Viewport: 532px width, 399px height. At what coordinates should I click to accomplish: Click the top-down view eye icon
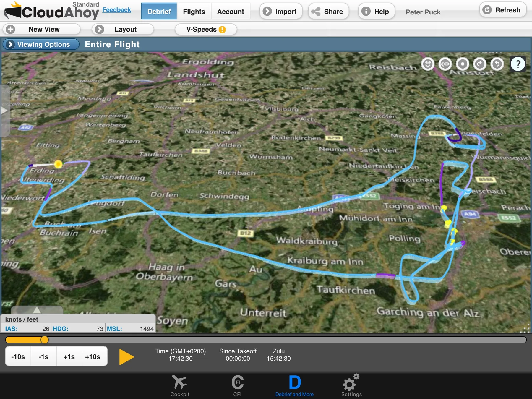(428, 64)
